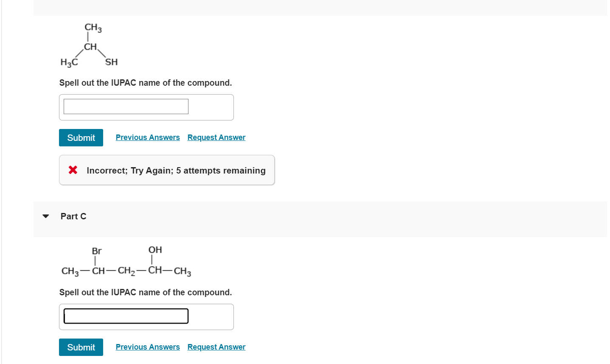Image resolution: width=610 pixels, height=364 pixels.
Task: Click the IUPAC name input field for the thiol
Action: 126,106
